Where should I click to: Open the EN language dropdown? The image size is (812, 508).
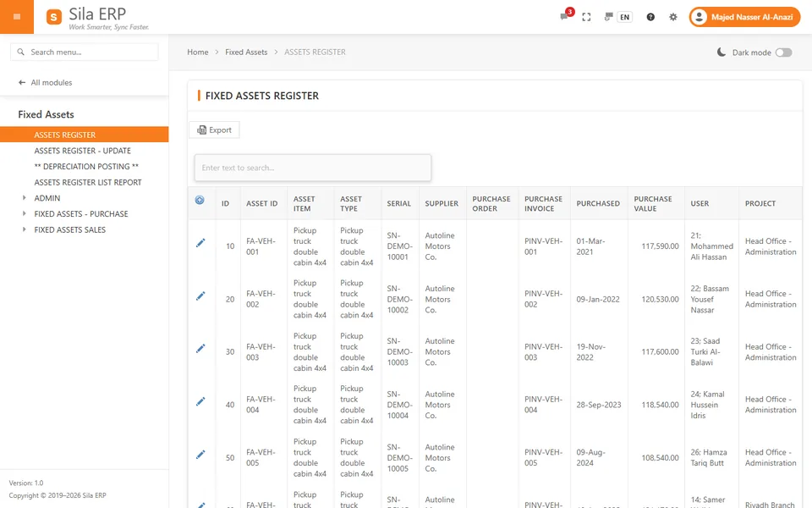pyautogui.click(x=624, y=17)
